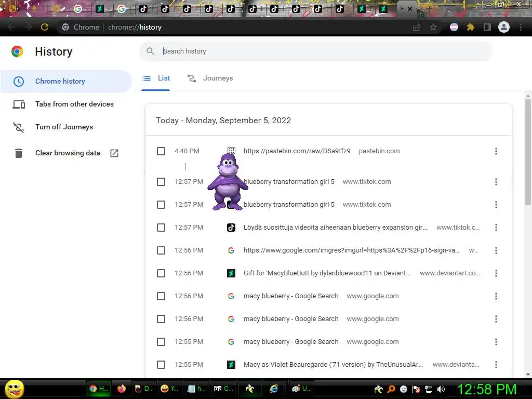Switch to the List tab
532x399 pixels.
coord(156,78)
